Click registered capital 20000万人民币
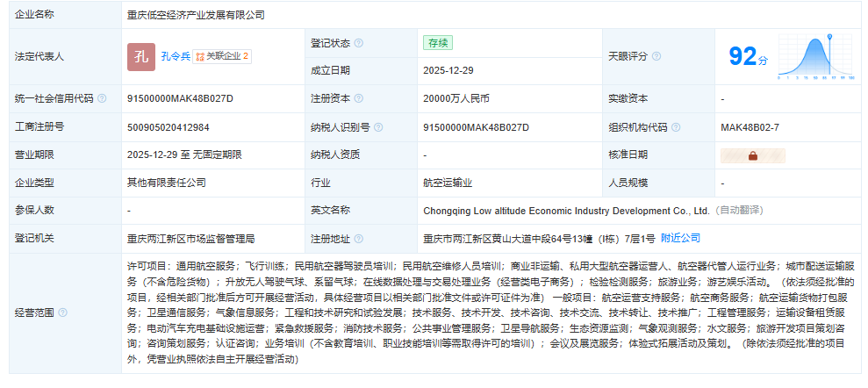868x388 pixels. 456,98
